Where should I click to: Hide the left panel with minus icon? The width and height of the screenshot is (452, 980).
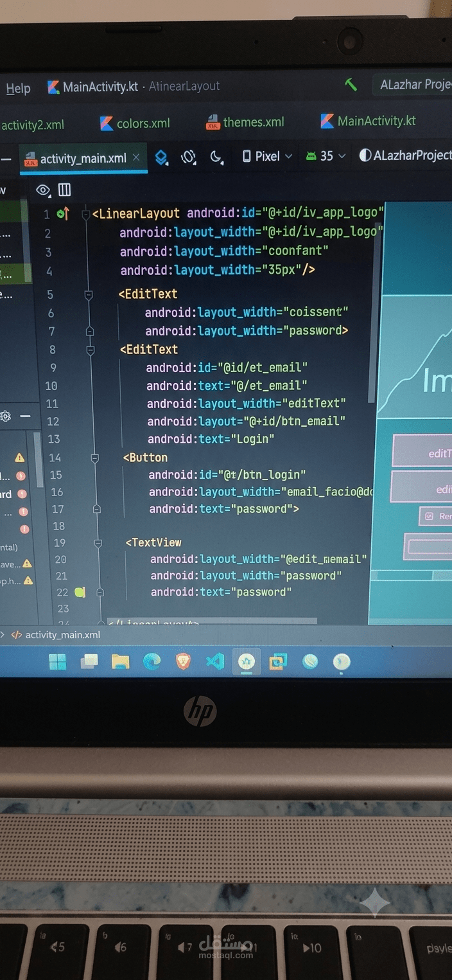click(x=26, y=416)
